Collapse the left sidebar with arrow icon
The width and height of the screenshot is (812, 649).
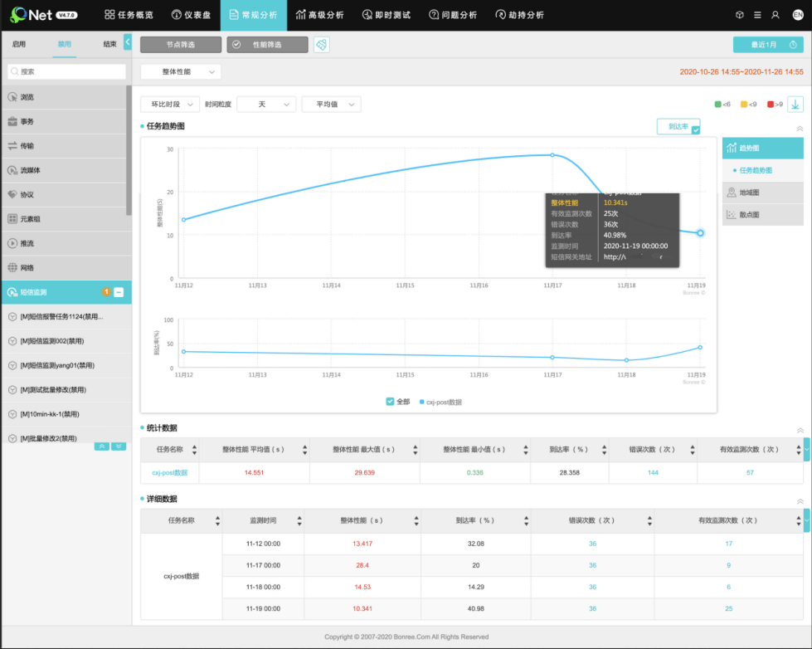pyautogui.click(x=128, y=41)
